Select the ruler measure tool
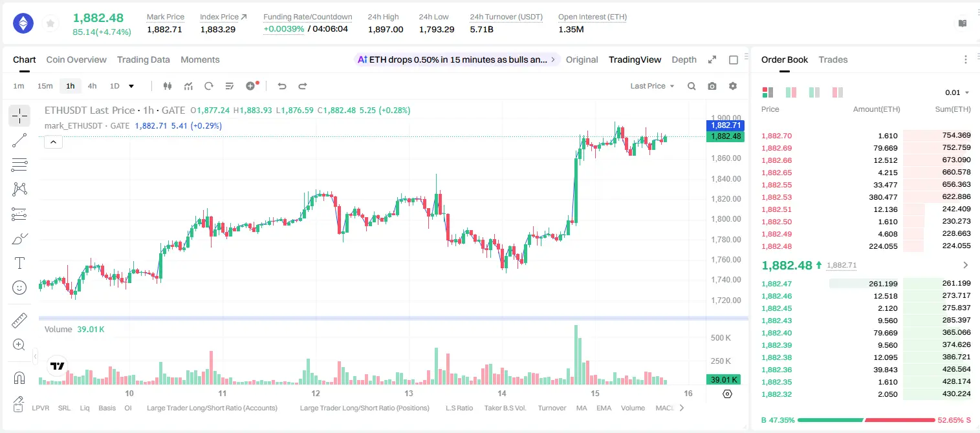 pos(19,321)
